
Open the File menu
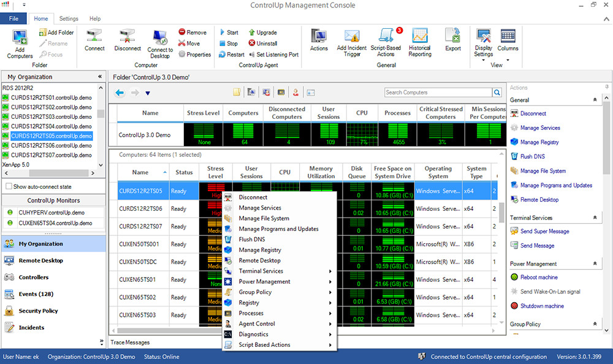(x=13, y=18)
